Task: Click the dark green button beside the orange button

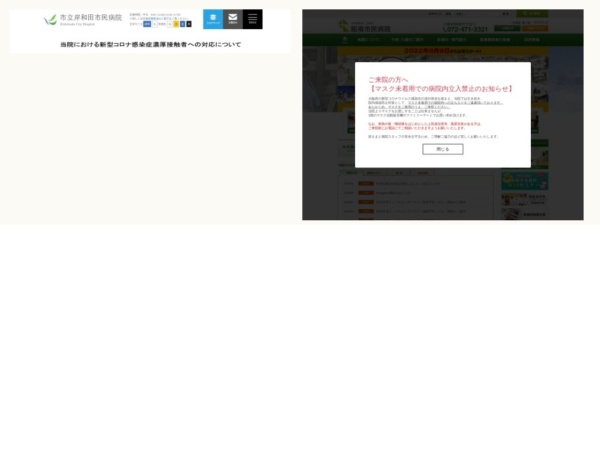Action: [507, 28]
